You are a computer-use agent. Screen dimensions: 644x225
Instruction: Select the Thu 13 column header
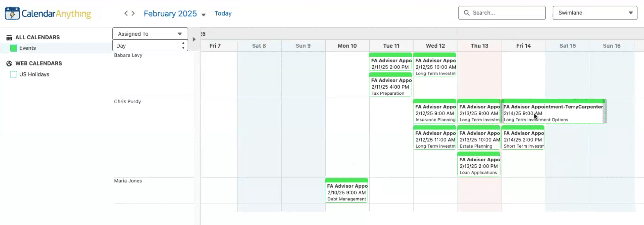coord(479,46)
